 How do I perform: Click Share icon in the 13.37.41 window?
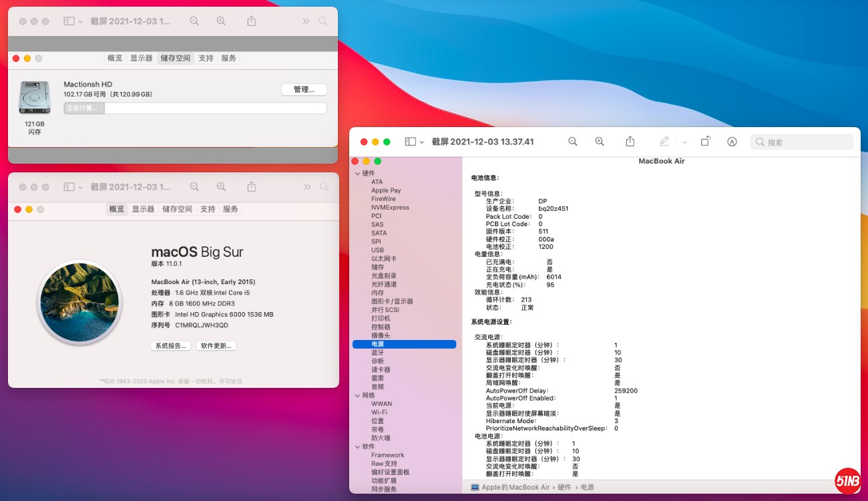630,142
